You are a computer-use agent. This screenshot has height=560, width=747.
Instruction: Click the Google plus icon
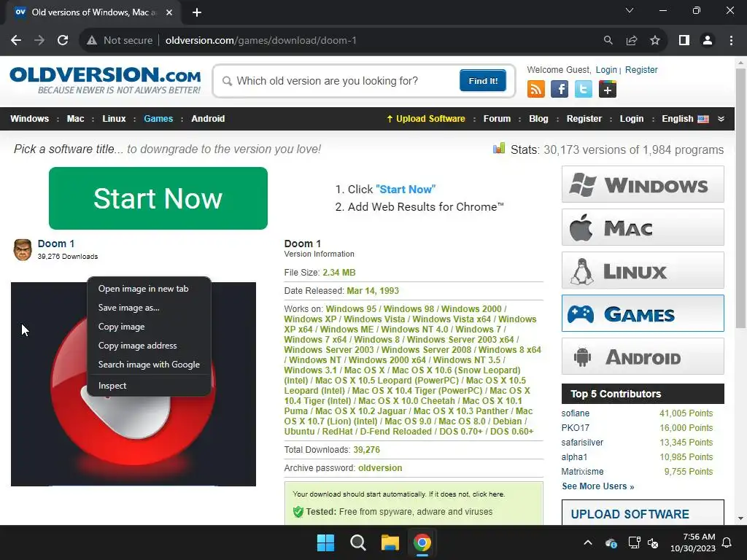608,89
